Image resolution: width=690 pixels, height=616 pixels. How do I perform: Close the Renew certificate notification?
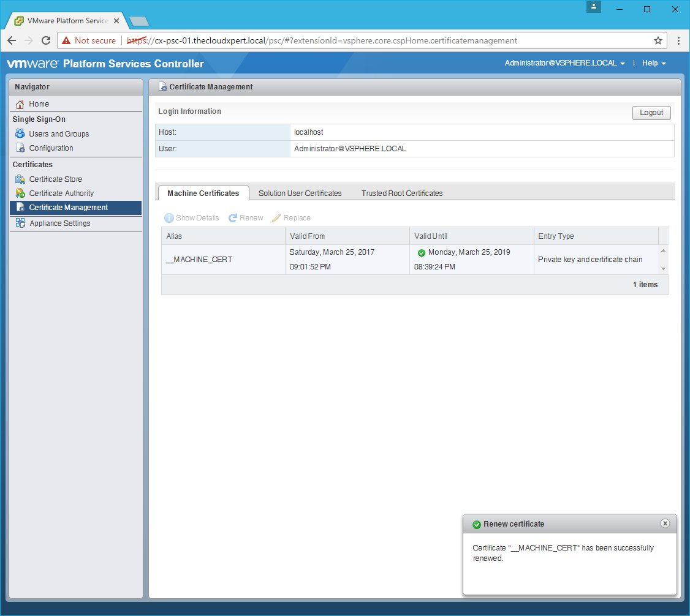pyautogui.click(x=665, y=524)
